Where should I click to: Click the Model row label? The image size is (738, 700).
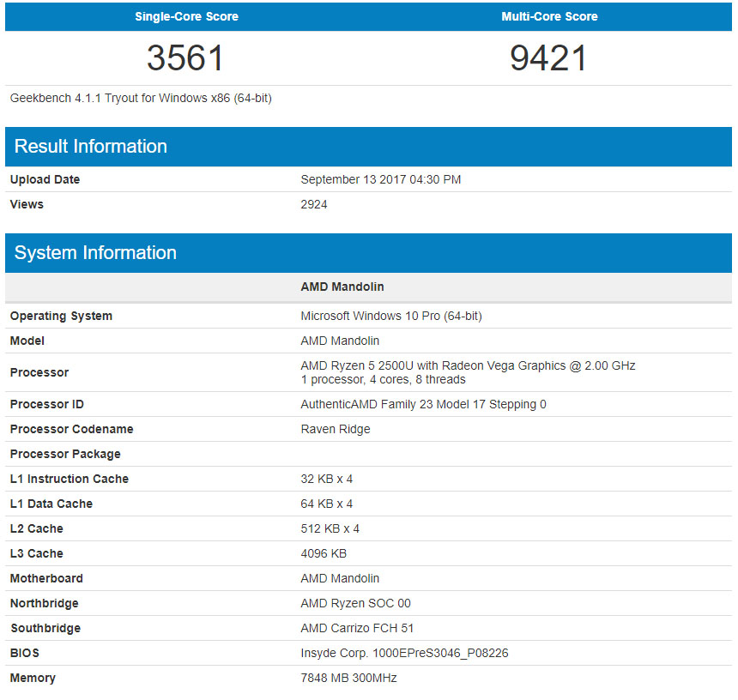pos(27,341)
